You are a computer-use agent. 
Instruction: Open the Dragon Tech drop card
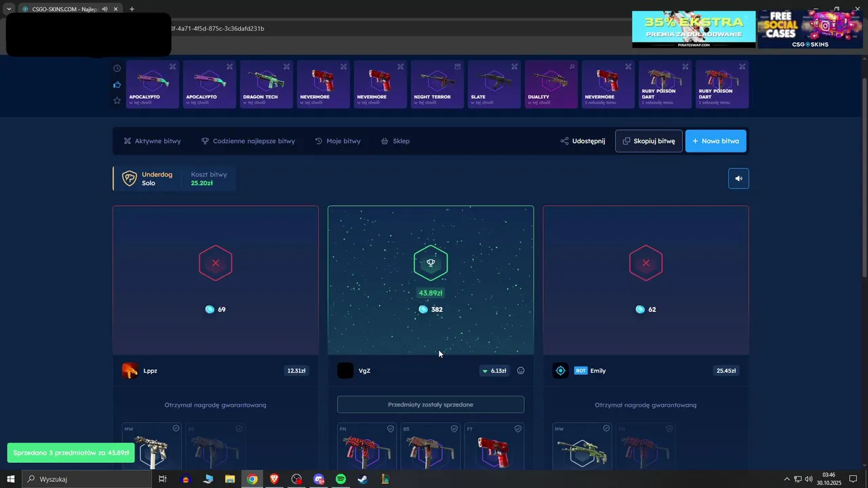pos(267,84)
